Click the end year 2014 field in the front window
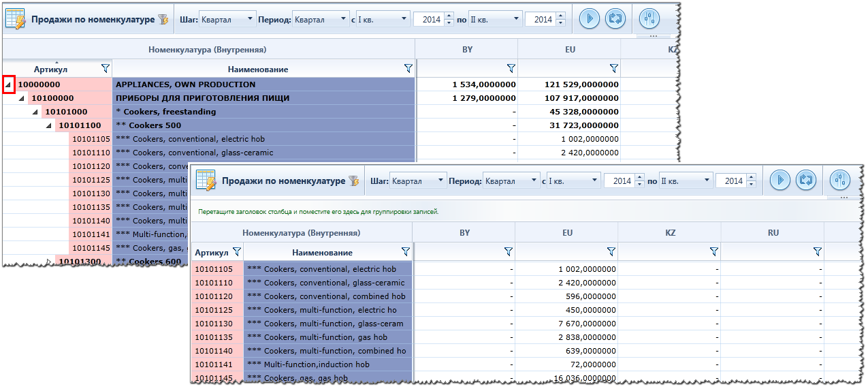Screen dimensions: 868x389 (x=731, y=181)
